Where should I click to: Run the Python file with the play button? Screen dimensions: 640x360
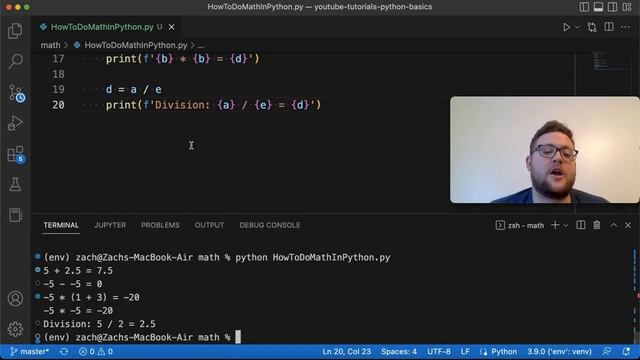pyautogui.click(x=567, y=27)
